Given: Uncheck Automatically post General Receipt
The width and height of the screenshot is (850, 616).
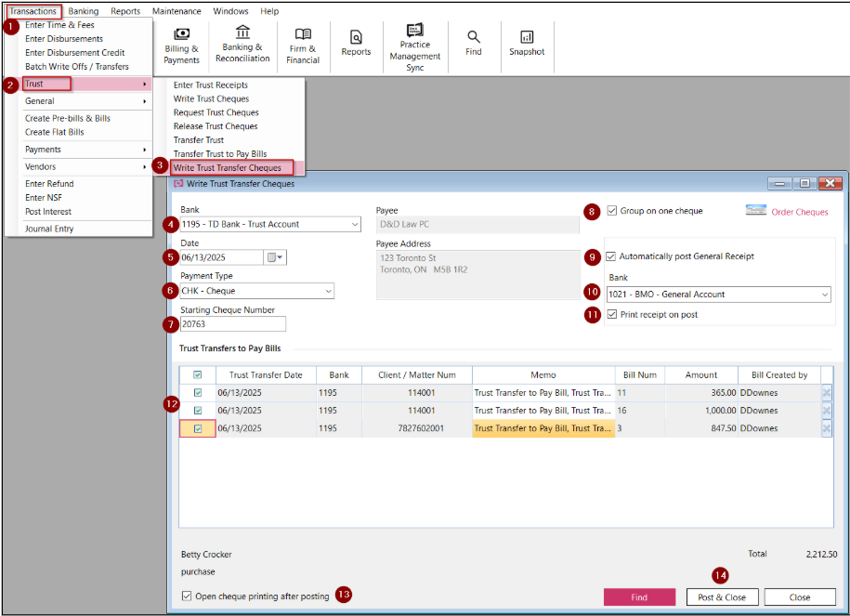Looking at the screenshot, I should (611, 256).
